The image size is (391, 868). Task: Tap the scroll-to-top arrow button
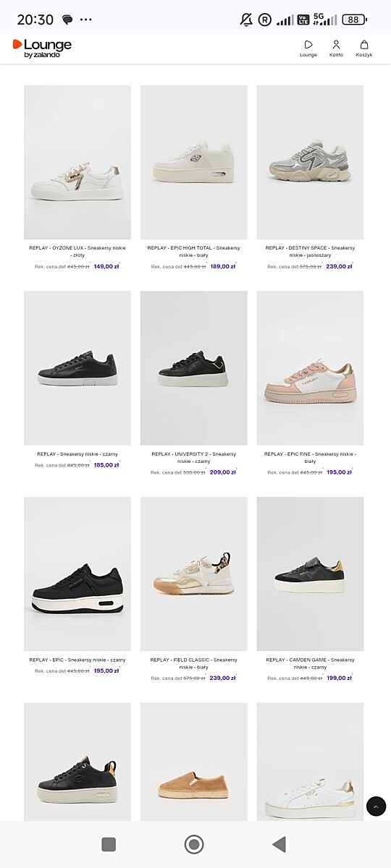pos(376,806)
